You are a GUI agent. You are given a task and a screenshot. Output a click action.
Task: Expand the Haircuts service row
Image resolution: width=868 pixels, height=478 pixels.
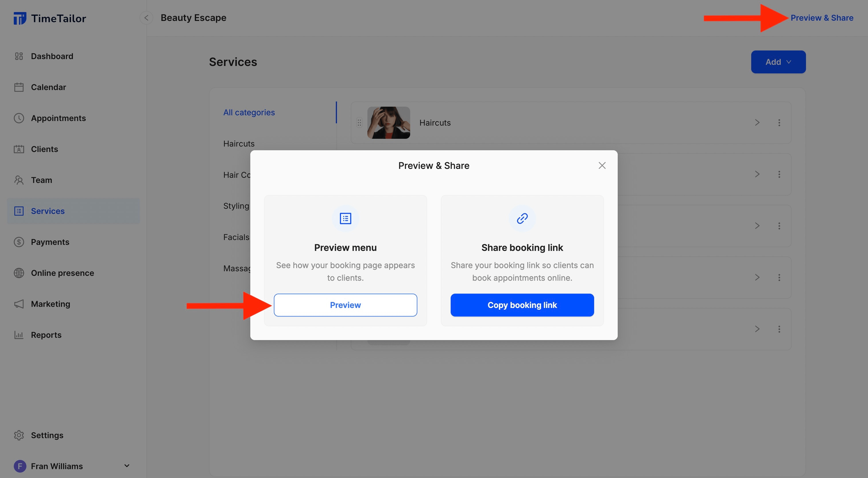click(x=757, y=122)
